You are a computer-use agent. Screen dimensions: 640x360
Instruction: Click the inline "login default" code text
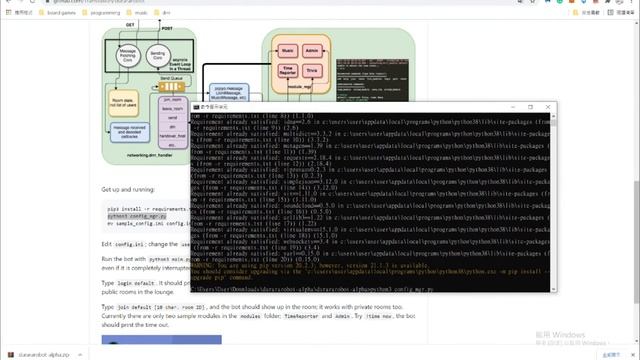[x=136, y=283]
